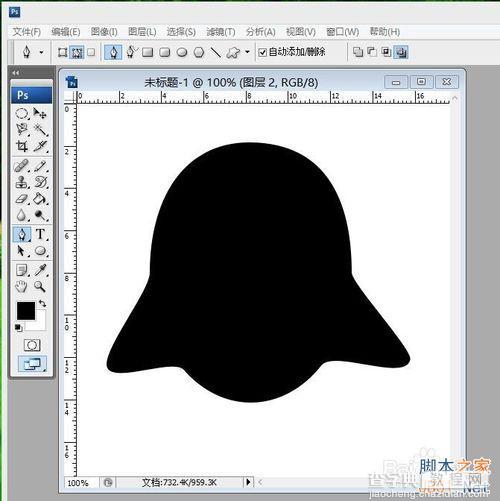The image size is (500, 501).
Task: Select the Magic Wand tool
Action: (x=40, y=130)
